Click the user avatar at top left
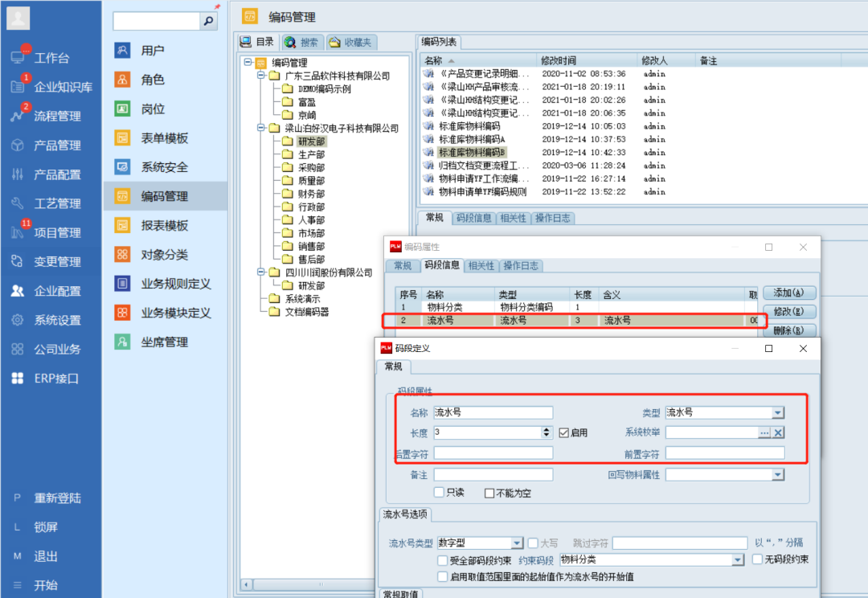The image size is (868, 598). 18,18
